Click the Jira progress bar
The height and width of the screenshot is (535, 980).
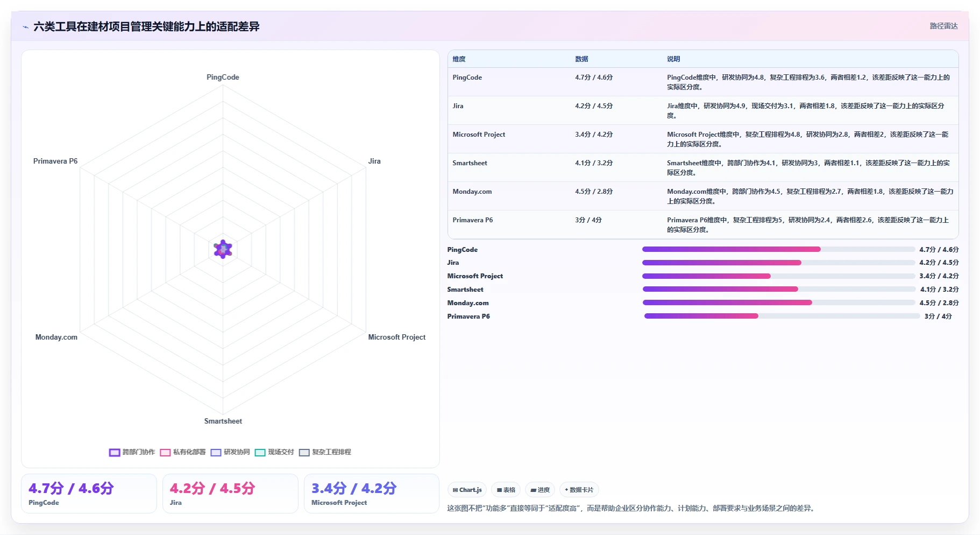click(x=778, y=263)
